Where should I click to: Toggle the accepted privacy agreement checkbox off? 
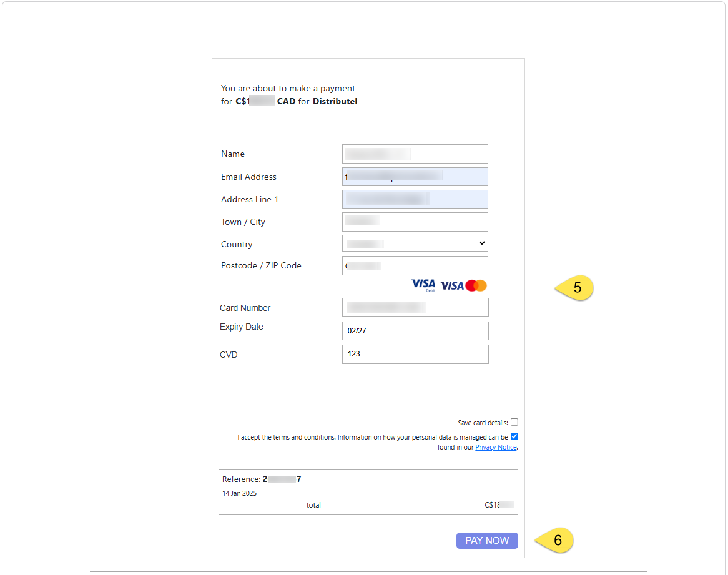(x=514, y=436)
